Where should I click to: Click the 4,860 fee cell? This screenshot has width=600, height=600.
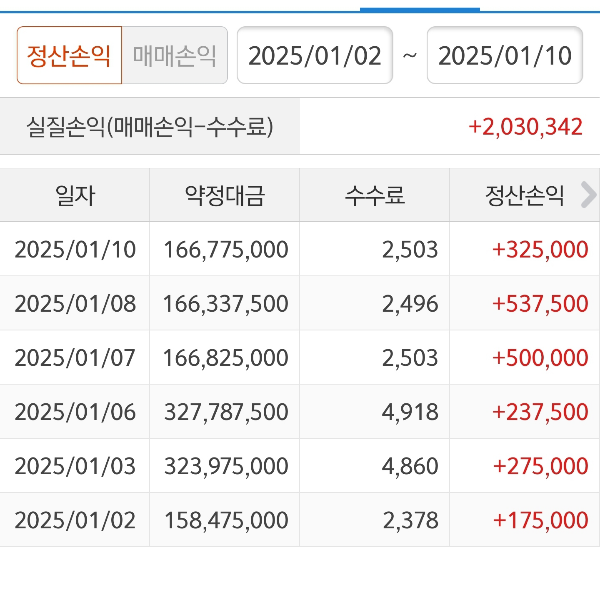[410, 465]
